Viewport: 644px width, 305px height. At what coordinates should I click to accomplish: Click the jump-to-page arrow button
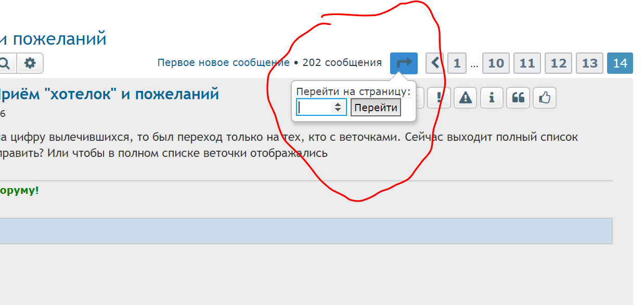coord(404,63)
